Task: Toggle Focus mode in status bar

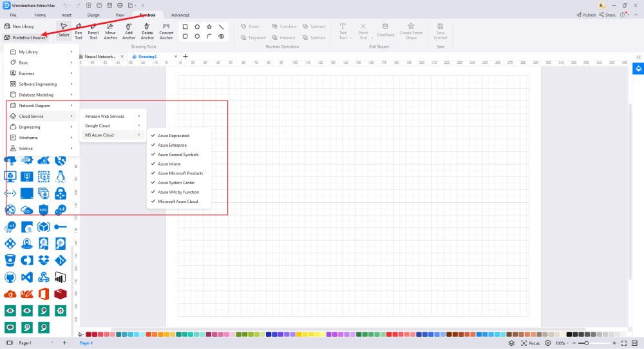Action: coord(531,343)
